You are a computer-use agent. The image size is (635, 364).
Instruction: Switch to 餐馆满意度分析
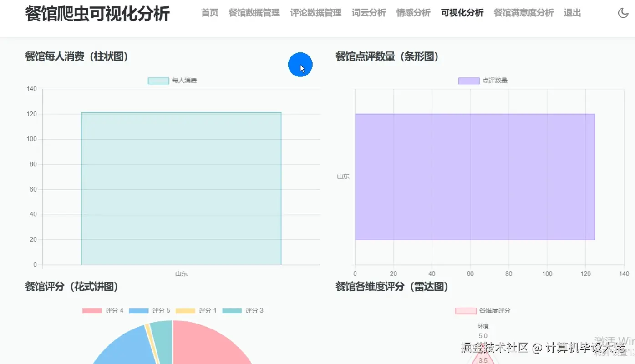(523, 13)
